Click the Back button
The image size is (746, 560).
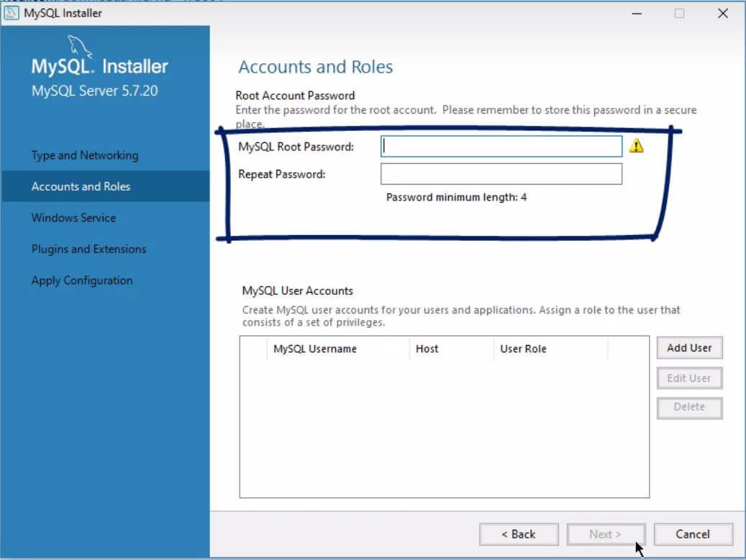519,534
